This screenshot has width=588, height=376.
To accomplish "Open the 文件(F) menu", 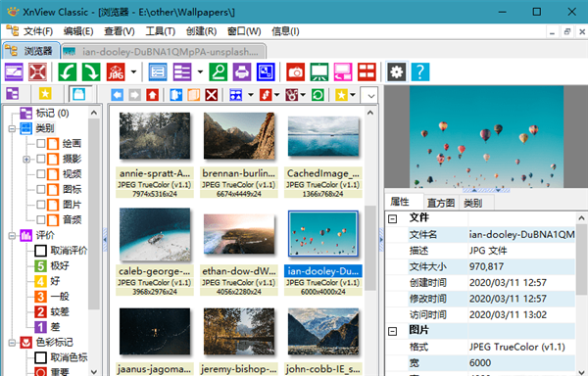I will pyautogui.click(x=38, y=31).
